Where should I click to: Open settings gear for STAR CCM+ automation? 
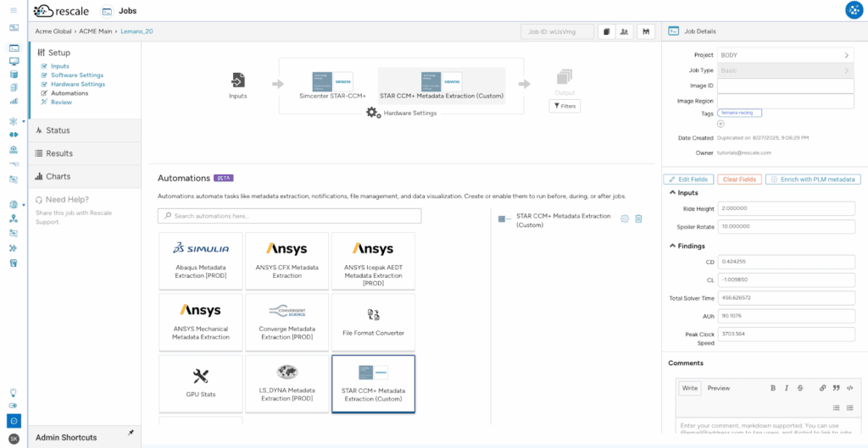(625, 218)
